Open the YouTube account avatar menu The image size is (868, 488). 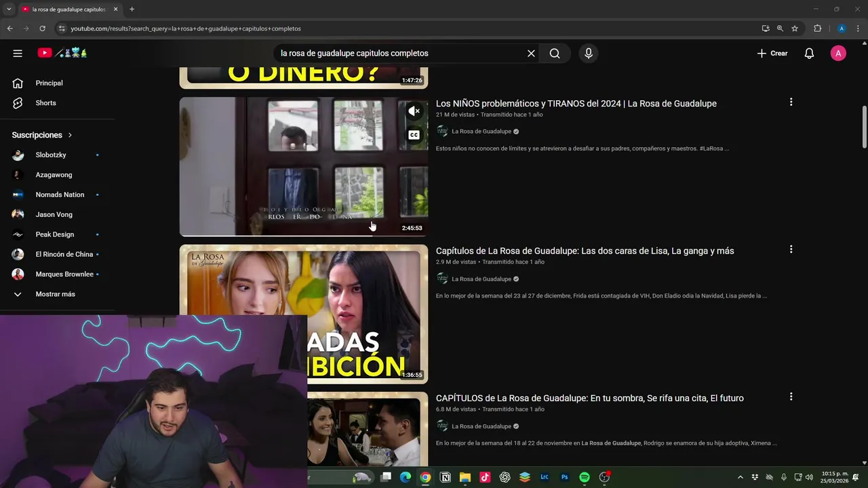(838, 53)
